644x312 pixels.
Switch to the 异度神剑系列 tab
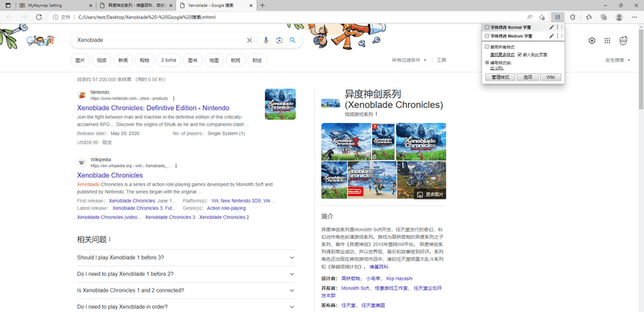point(137,6)
